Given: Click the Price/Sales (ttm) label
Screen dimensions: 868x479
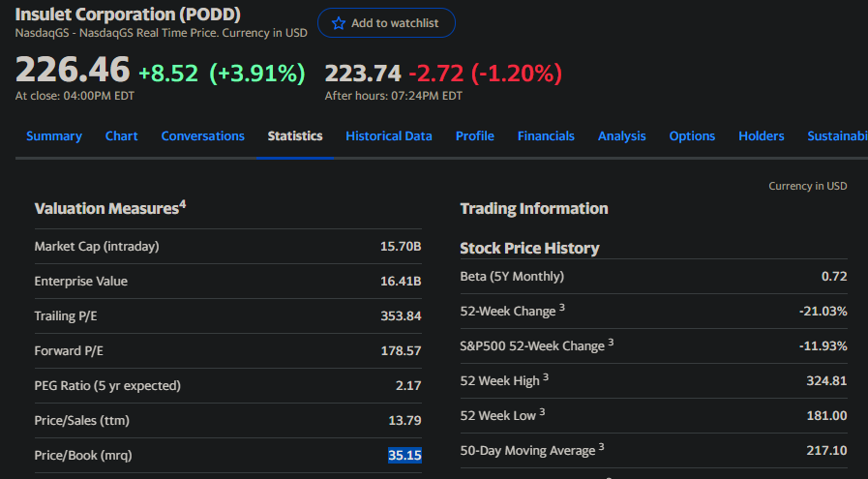Looking at the screenshot, I should tap(82, 420).
